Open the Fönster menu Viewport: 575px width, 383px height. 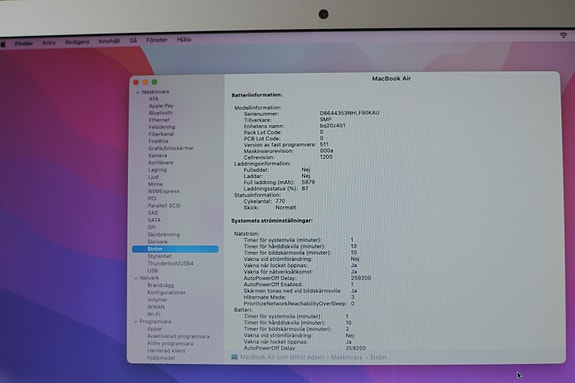[x=157, y=40]
